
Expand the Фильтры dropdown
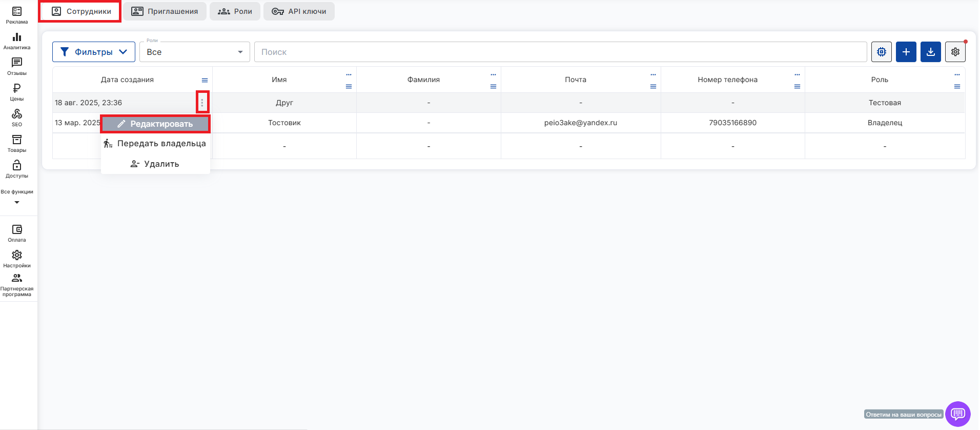94,52
